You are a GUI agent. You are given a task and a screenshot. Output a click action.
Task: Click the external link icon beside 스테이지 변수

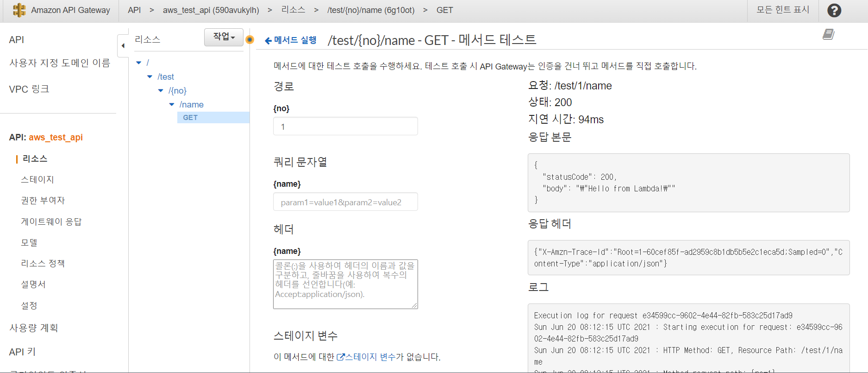click(x=341, y=357)
